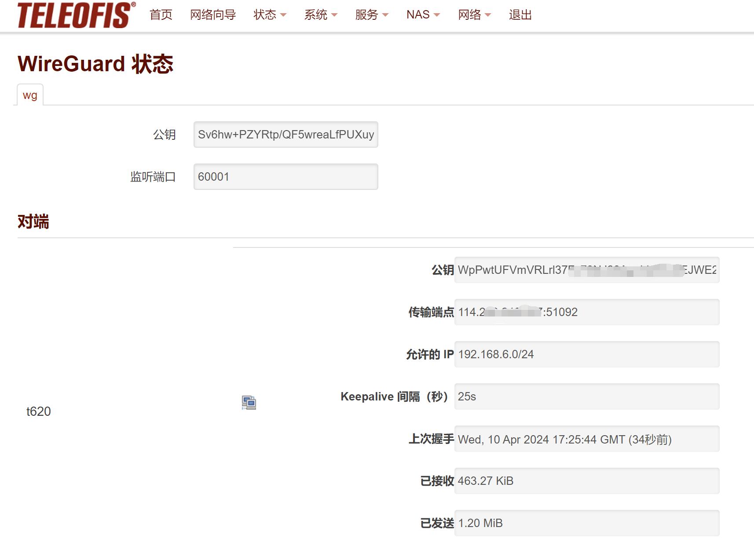Open the 首页 home page link
Viewport: 754px width, 560px height.
tap(161, 15)
